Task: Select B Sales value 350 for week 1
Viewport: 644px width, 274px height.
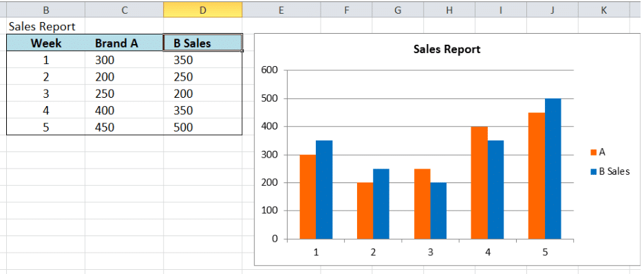Action: [203, 60]
